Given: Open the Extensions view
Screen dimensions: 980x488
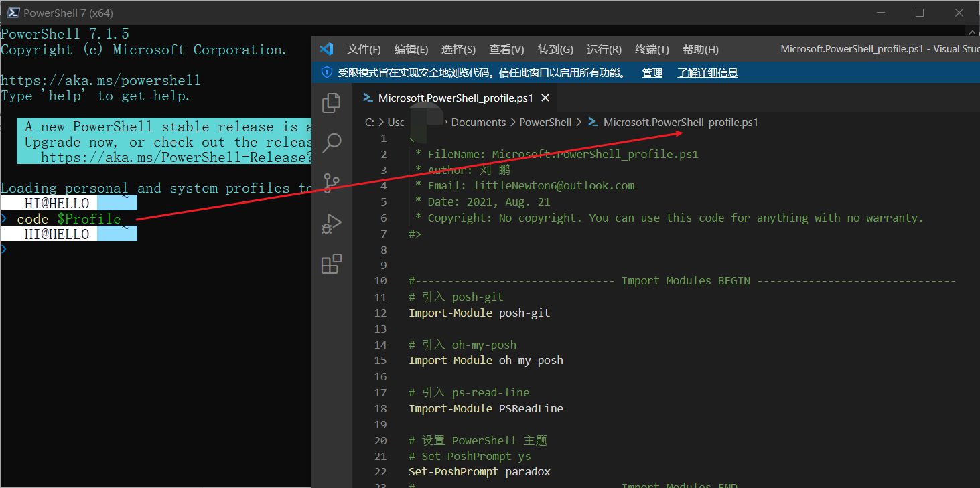Looking at the screenshot, I should click(332, 264).
